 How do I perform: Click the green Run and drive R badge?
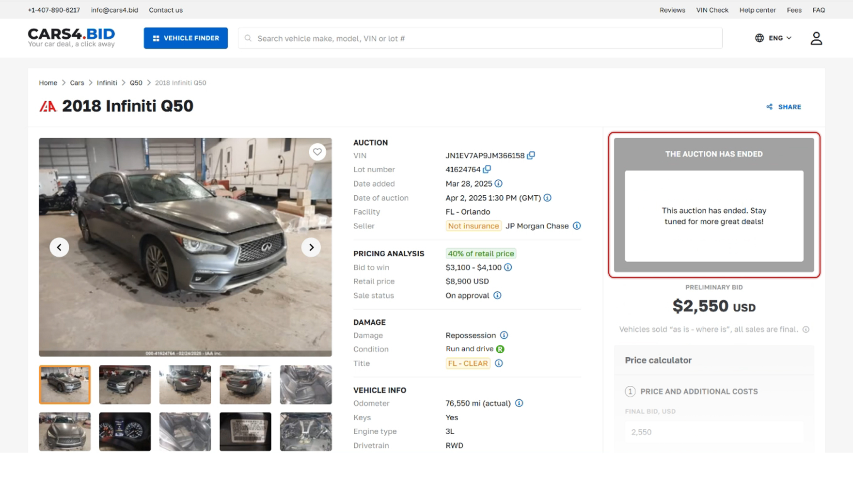coord(500,349)
